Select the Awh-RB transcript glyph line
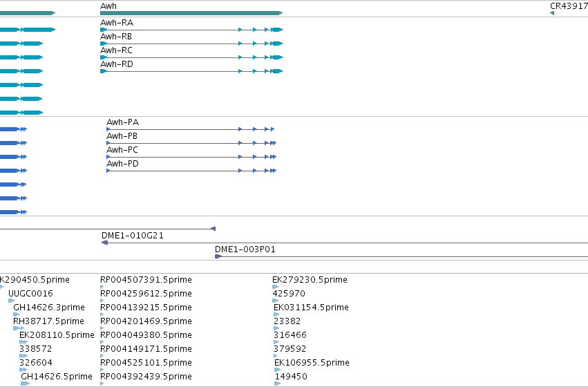This screenshot has width=588, height=387. pyautogui.click(x=191, y=44)
